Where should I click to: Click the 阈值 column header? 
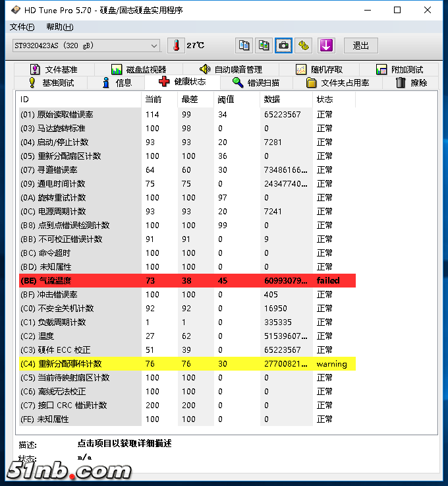click(237, 100)
